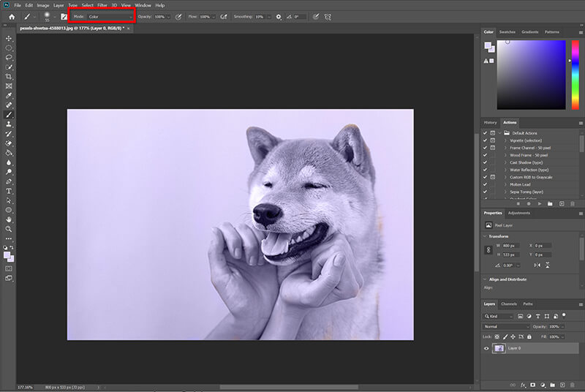Click the play action button
The image size is (585, 392).
coord(540,204)
